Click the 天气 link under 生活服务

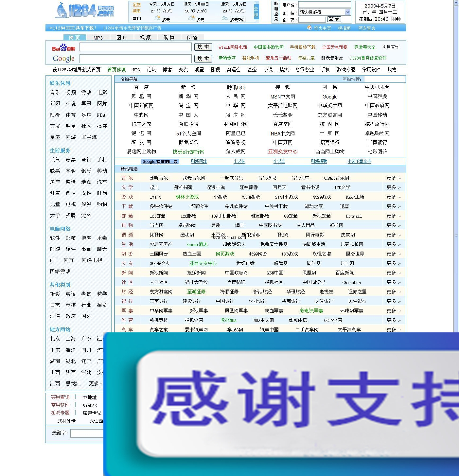click(55, 160)
